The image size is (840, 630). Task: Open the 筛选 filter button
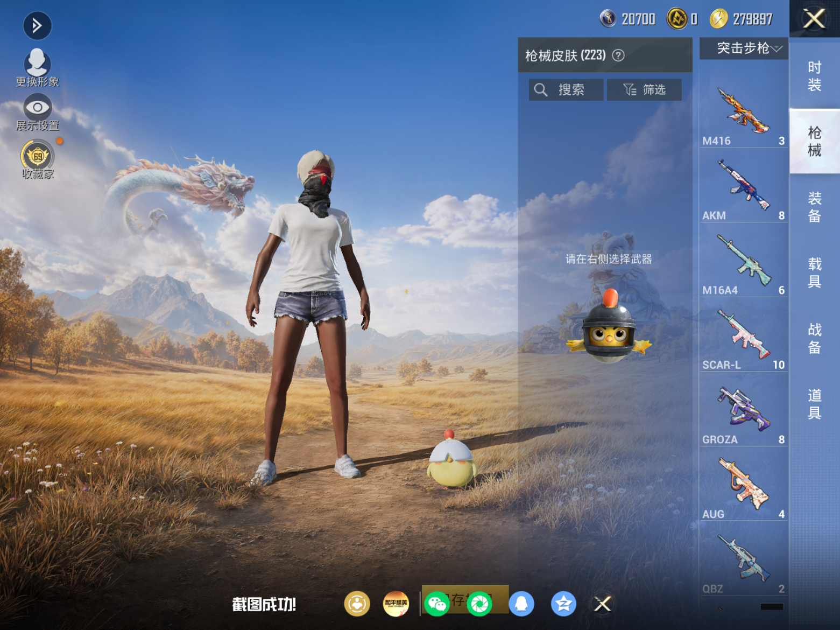[644, 90]
